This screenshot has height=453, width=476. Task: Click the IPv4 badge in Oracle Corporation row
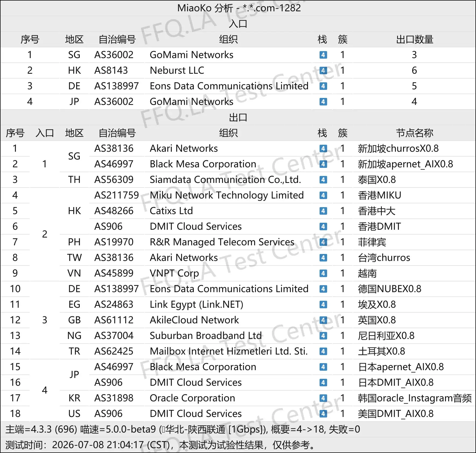323,398
